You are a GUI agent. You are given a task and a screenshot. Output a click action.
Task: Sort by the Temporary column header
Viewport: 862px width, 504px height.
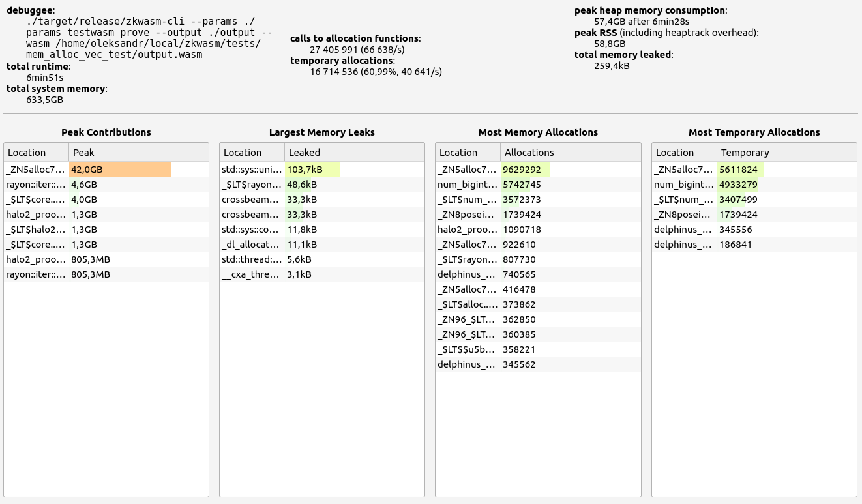[786, 152]
